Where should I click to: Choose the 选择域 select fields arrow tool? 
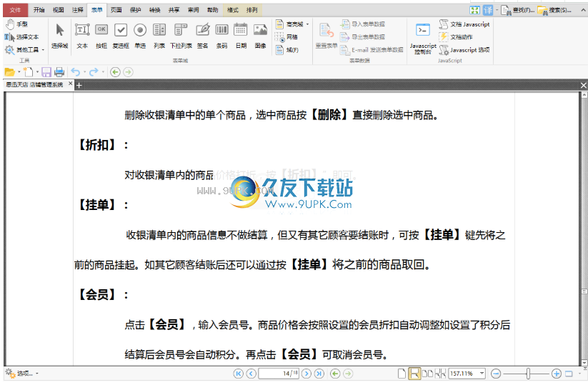(59, 36)
